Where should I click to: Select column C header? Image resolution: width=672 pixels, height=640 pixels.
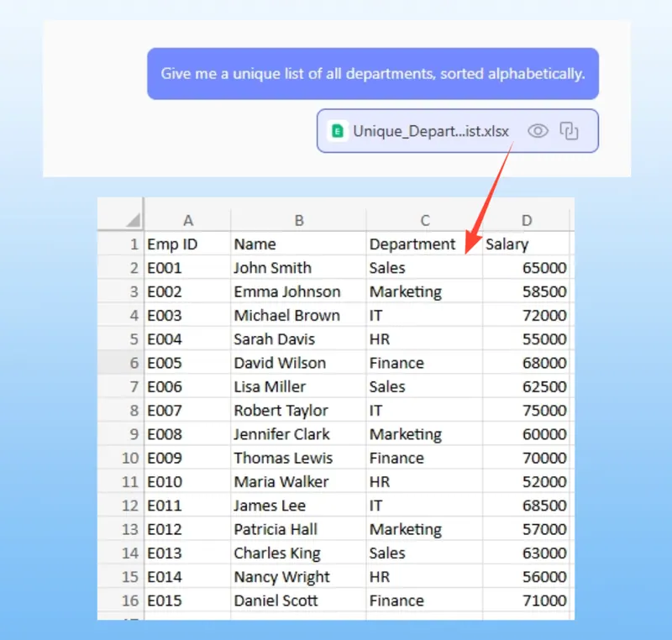(x=425, y=220)
